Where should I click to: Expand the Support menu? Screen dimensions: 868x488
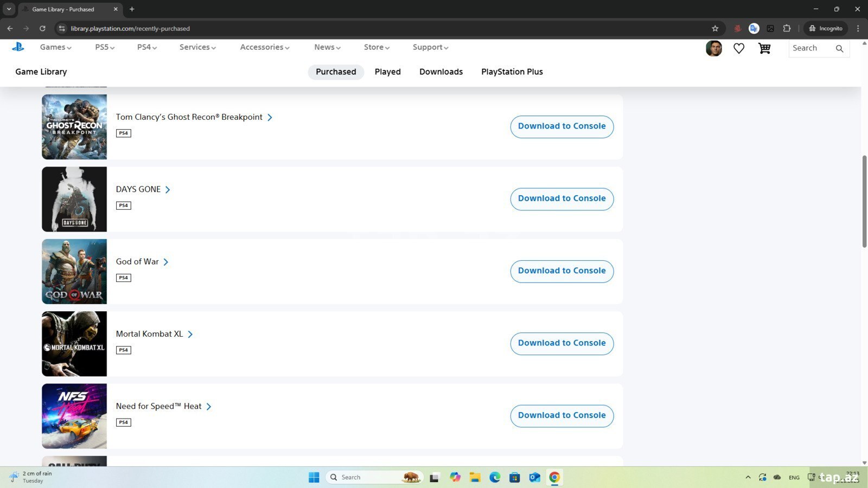(x=430, y=47)
